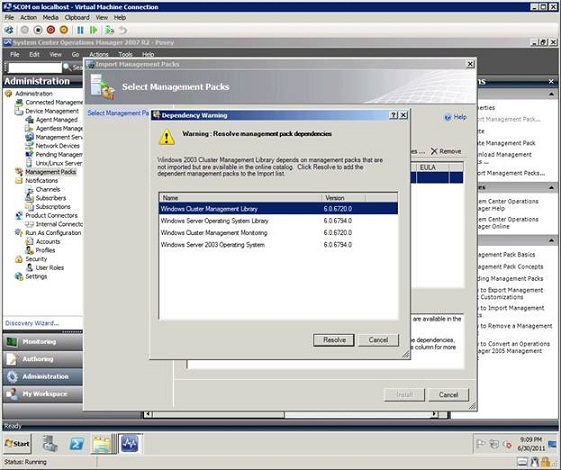Screen dimensions: 561x470
Task: Click the action center flag tray icon
Action: (481, 444)
